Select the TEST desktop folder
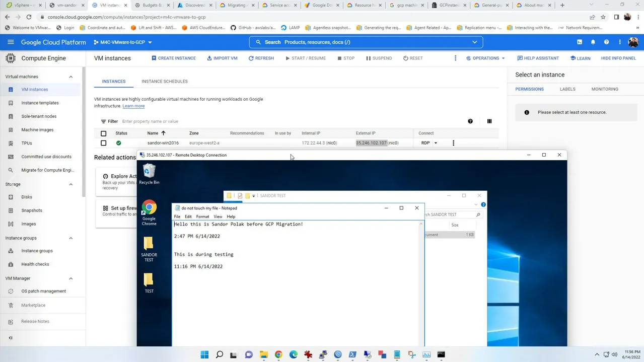Screen dimensions: 644x362 tap(149, 283)
